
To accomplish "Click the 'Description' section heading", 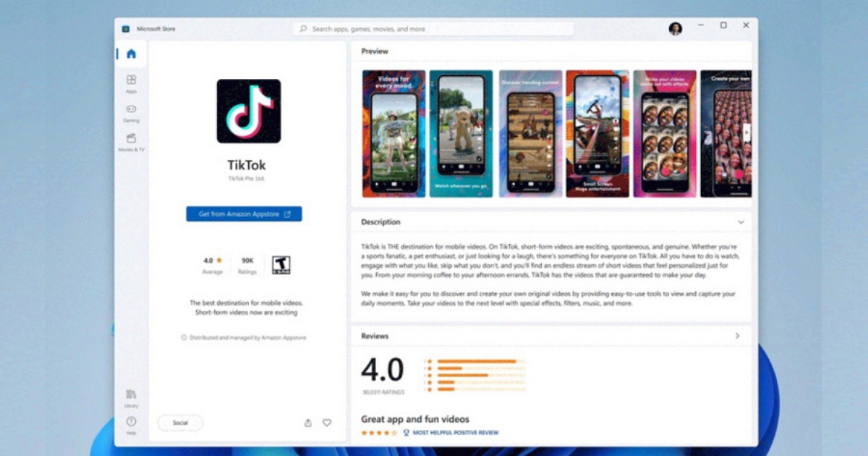I will (380, 222).
